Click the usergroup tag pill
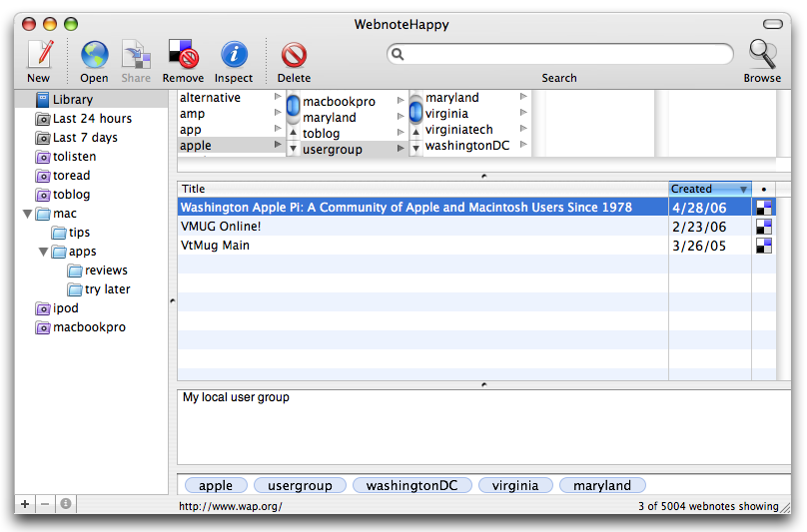The height and width of the screenshot is (532, 807). pyautogui.click(x=300, y=485)
